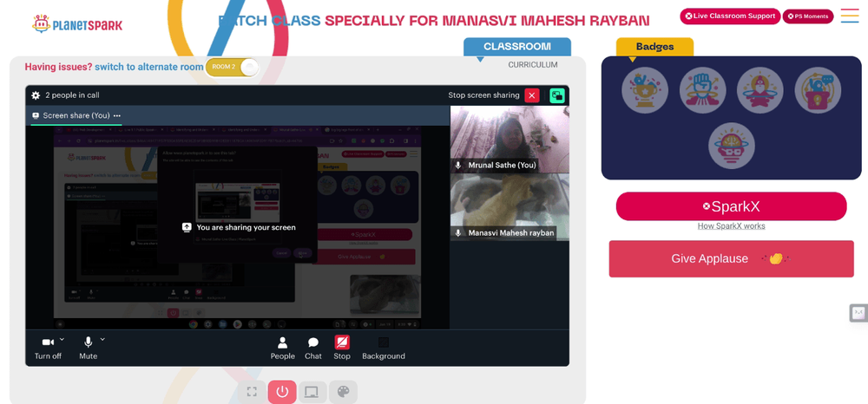Click the PS Moments button

click(x=807, y=16)
